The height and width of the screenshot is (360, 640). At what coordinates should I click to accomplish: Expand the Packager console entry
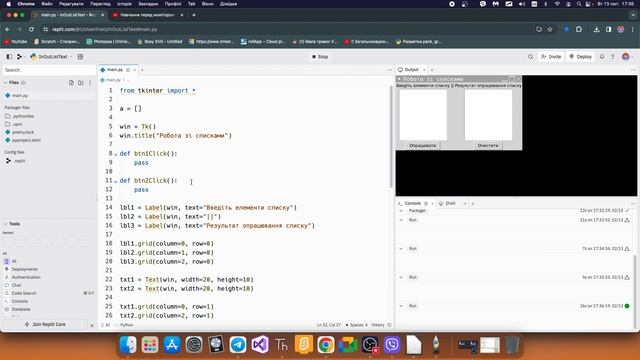pyautogui.click(x=401, y=211)
